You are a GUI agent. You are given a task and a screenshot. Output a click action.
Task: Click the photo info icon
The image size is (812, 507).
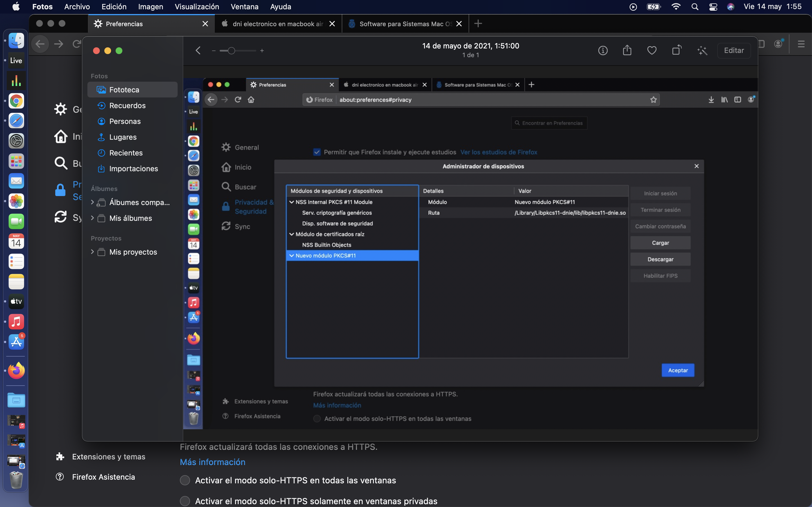(603, 51)
